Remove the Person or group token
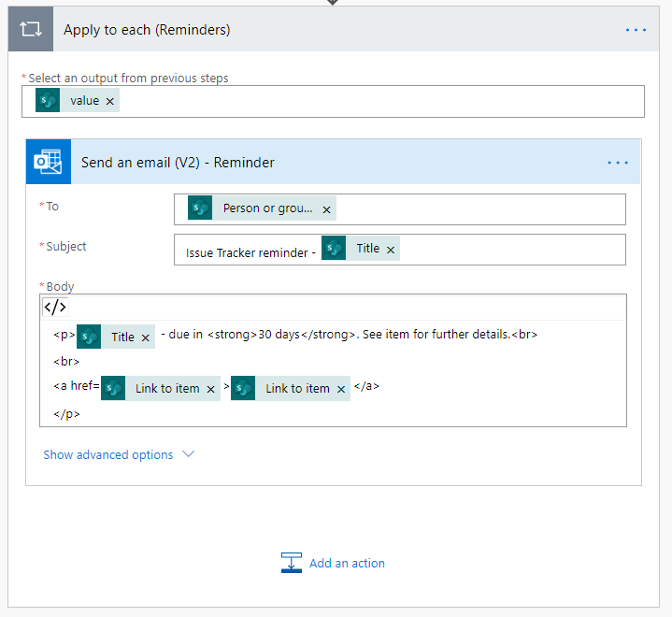672x617 pixels. pyautogui.click(x=326, y=209)
